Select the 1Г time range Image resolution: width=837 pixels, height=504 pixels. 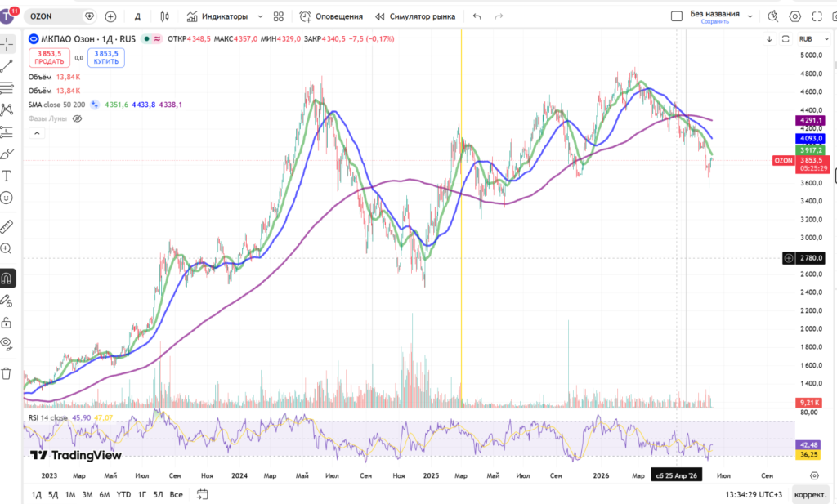coord(142,494)
